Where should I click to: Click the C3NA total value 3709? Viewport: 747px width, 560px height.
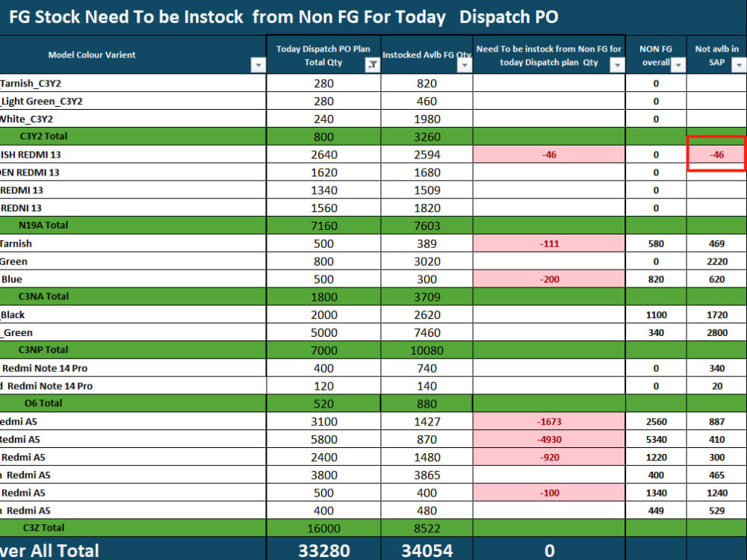tap(427, 296)
